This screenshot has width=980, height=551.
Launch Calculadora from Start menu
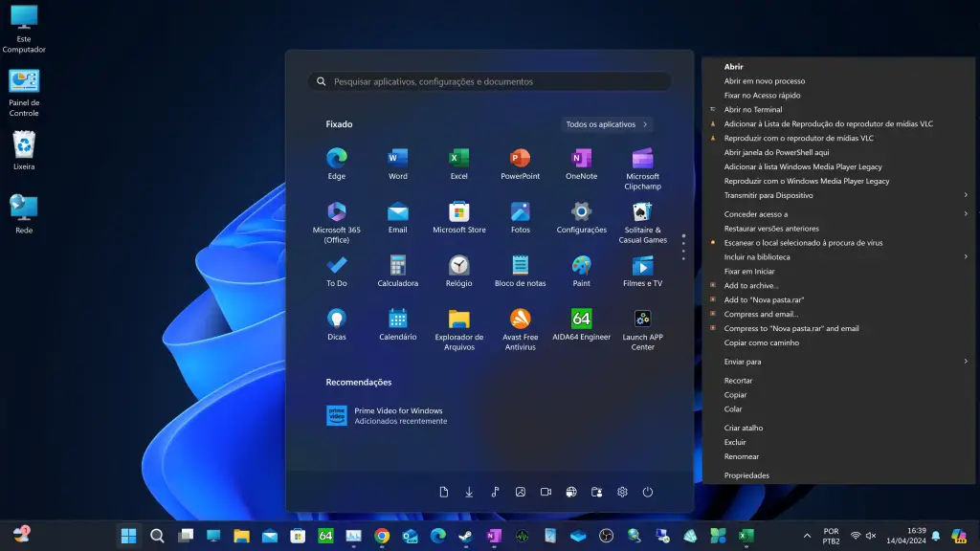pyautogui.click(x=397, y=271)
